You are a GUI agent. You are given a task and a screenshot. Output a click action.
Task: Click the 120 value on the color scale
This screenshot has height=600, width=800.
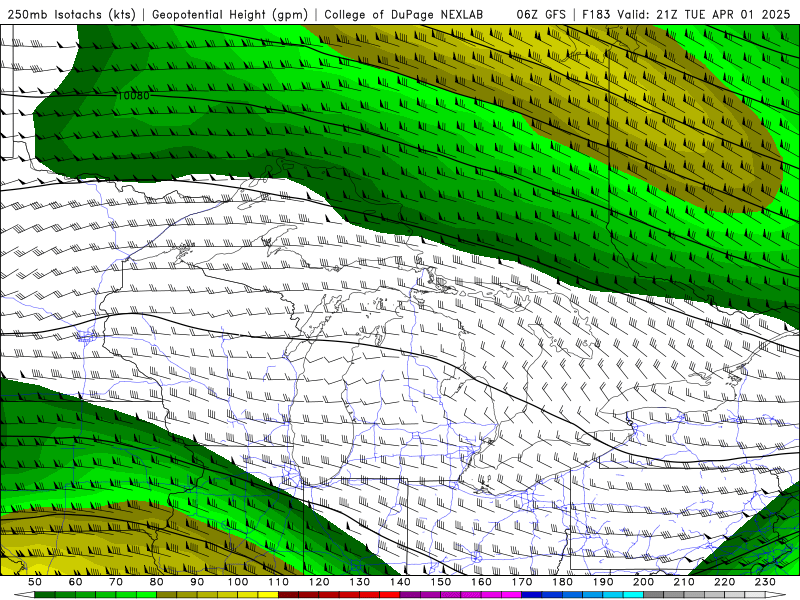click(319, 582)
